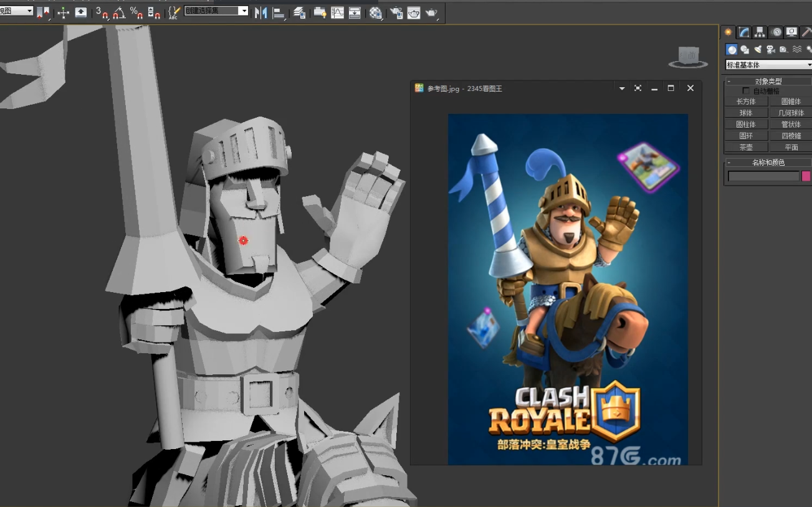Open the pink object color swatch
Image resolution: width=812 pixels, height=507 pixels.
pyautogui.click(x=806, y=176)
